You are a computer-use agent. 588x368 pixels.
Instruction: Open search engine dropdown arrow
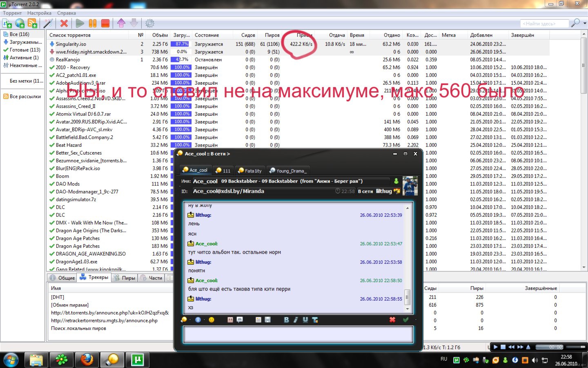pyautogui.click(x=585, y=23)
